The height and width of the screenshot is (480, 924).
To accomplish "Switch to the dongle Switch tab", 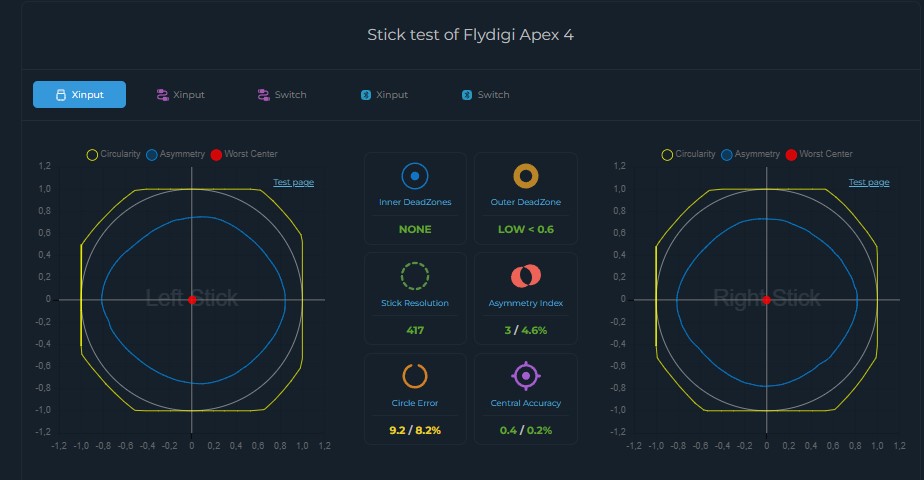I will [282, 94].
